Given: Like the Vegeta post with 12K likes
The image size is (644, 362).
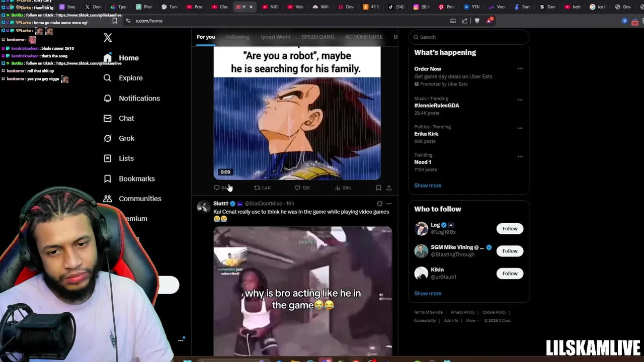Looking at the screenshot, I should (297, 188).
